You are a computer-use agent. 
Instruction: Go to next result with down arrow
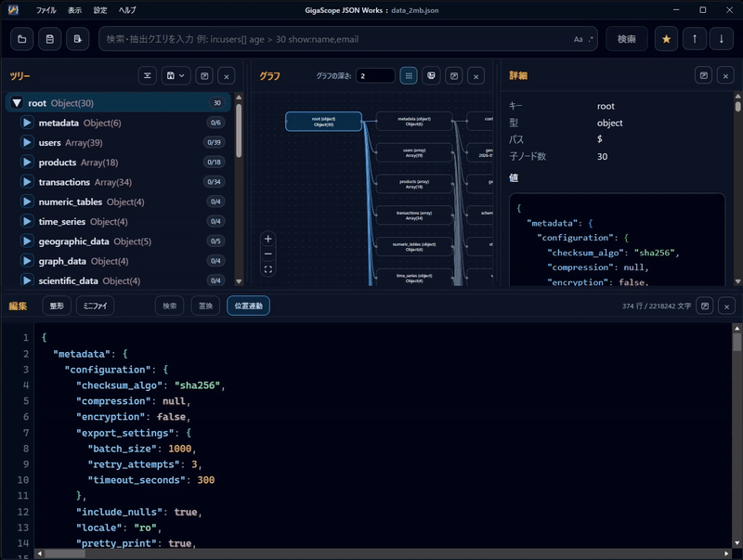722,39
